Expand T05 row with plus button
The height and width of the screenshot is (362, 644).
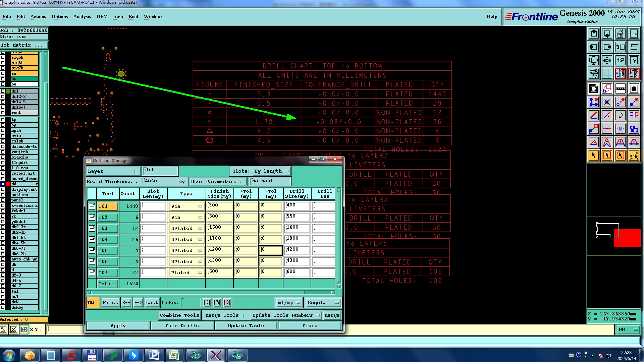point(92,250)
